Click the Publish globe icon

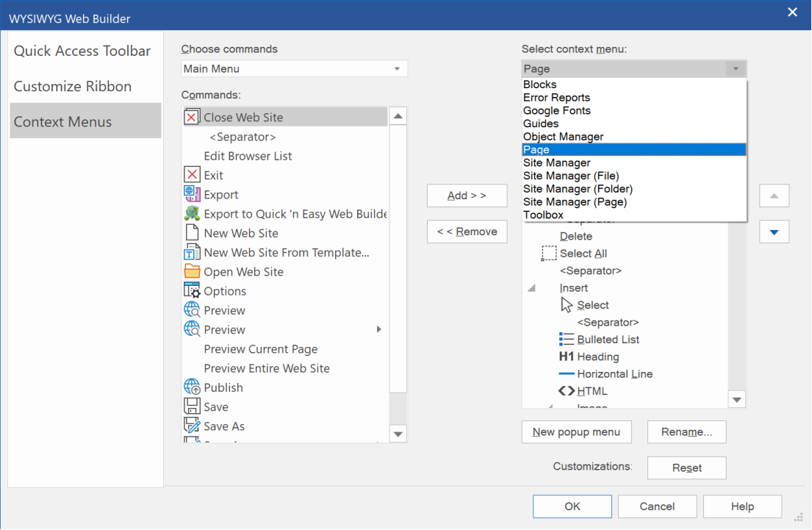tap(192, 387)
